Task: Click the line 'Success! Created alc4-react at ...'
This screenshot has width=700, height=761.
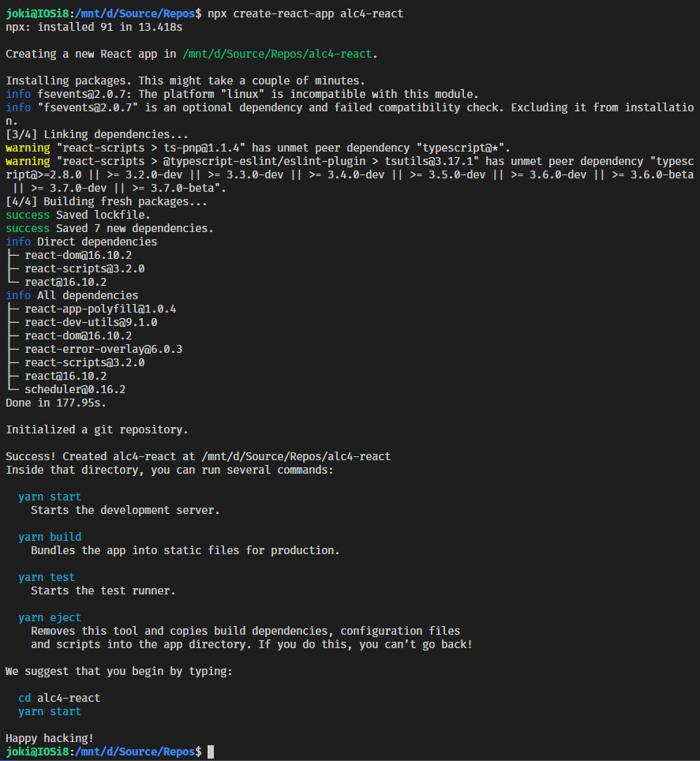Action: [198, 457]
